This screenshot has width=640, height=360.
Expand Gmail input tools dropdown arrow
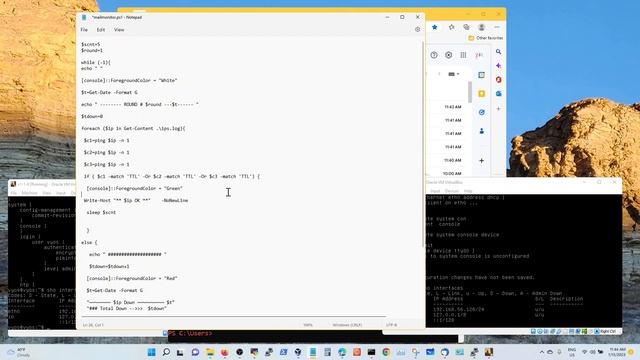(458, 74)
